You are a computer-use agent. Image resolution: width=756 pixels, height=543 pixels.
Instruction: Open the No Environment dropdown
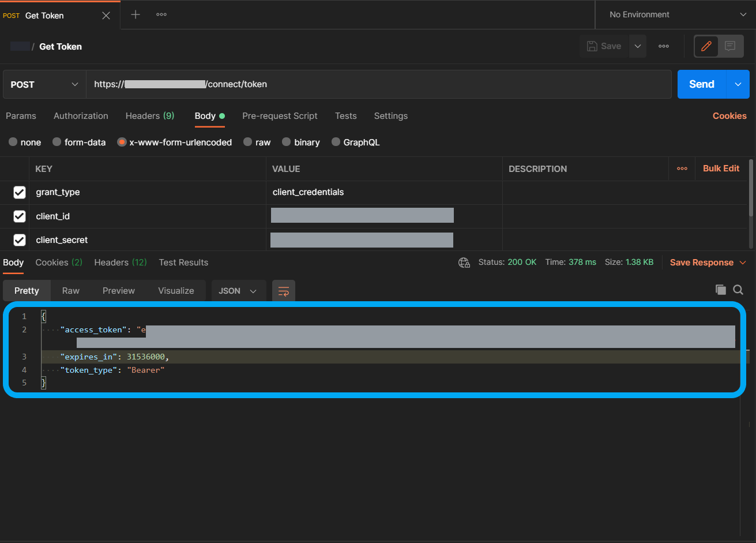678,14
